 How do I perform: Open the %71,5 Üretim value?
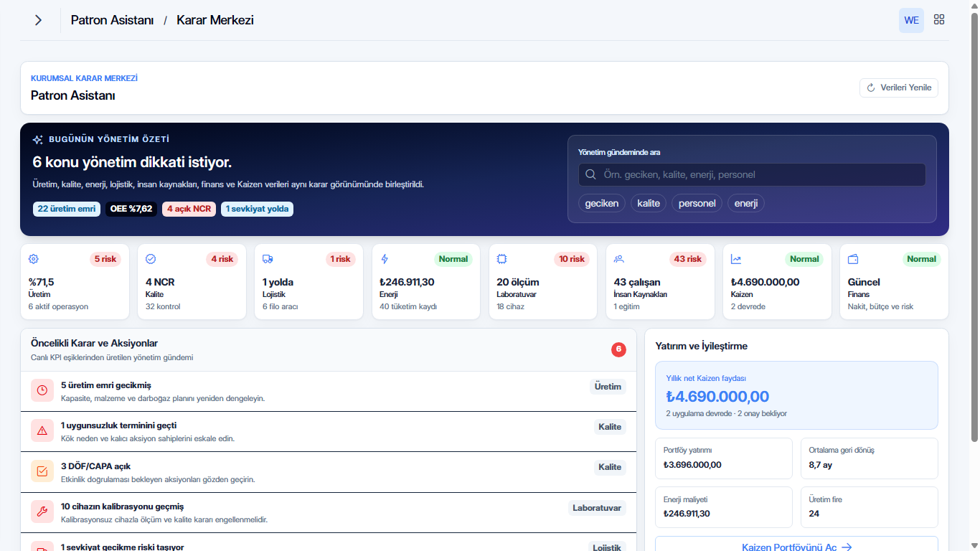41,282
